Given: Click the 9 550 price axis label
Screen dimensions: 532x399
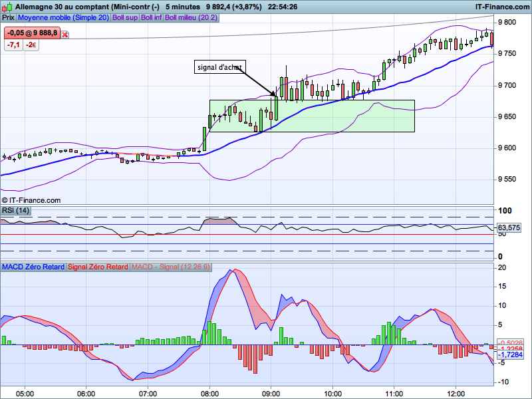Looking at the screenshot, I should [507, 180].
